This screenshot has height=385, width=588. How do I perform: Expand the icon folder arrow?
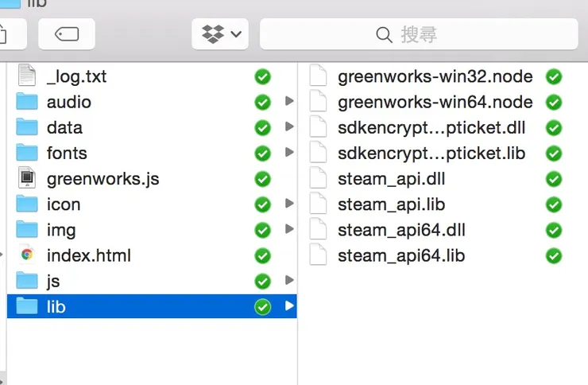point(289,204)
